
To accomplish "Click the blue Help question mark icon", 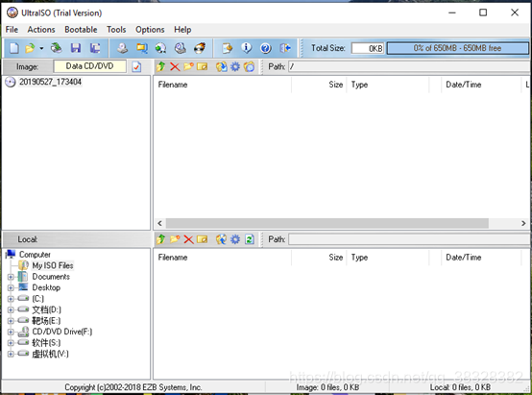I will click(266, 48).
